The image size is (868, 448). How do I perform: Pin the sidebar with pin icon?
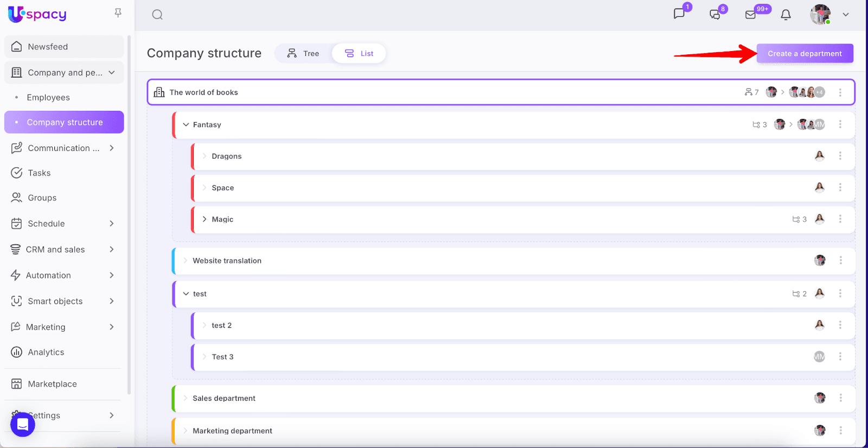click(118, 13)
